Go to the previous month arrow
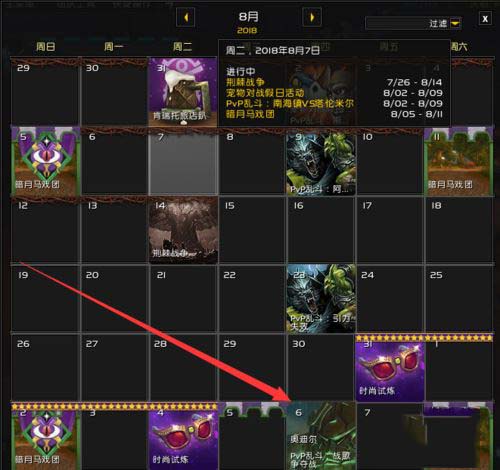 pyautogui.click(x=185, y=17)
